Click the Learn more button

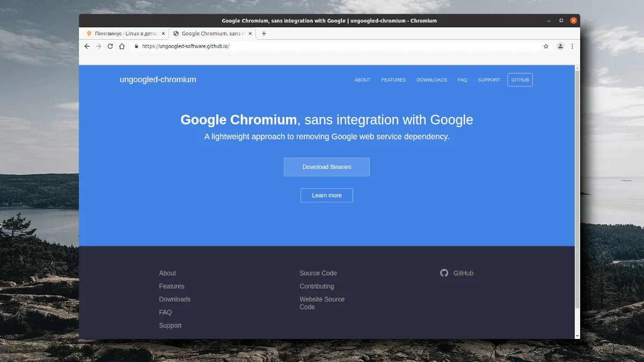(x=327, y=195)
